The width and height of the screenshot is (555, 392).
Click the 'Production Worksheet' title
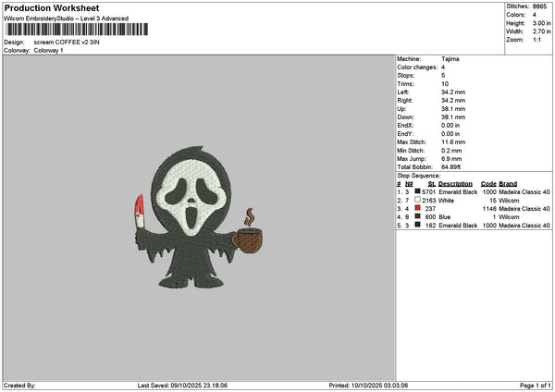52,7
